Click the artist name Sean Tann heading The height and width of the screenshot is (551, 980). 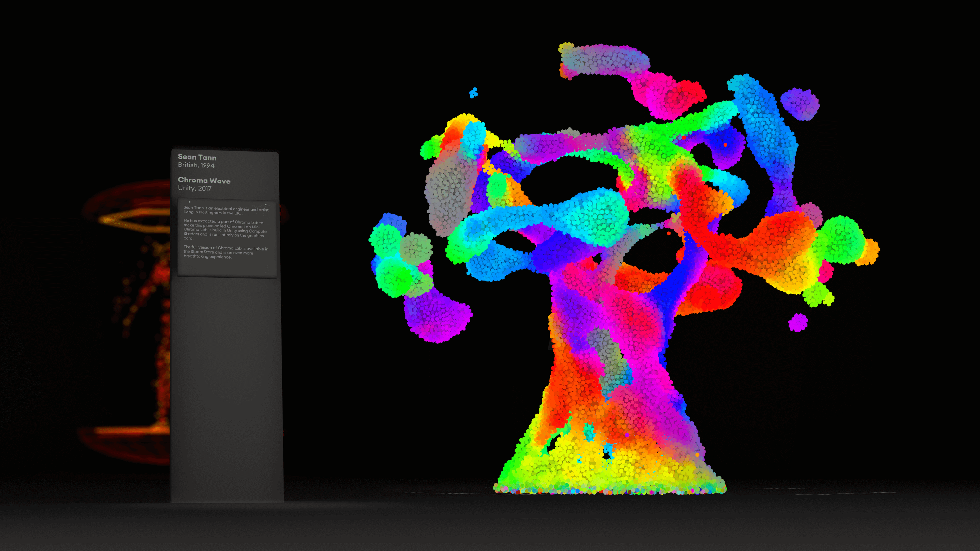197,157
